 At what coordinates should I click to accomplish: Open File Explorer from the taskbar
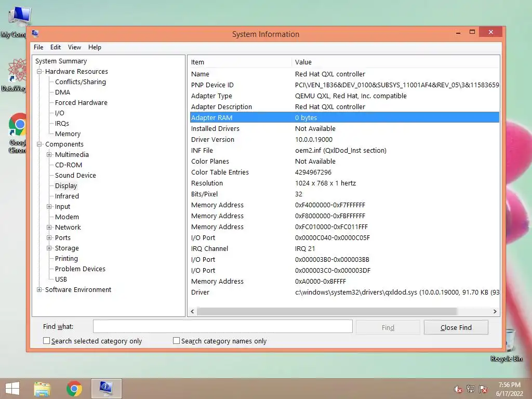pos(42,389)
